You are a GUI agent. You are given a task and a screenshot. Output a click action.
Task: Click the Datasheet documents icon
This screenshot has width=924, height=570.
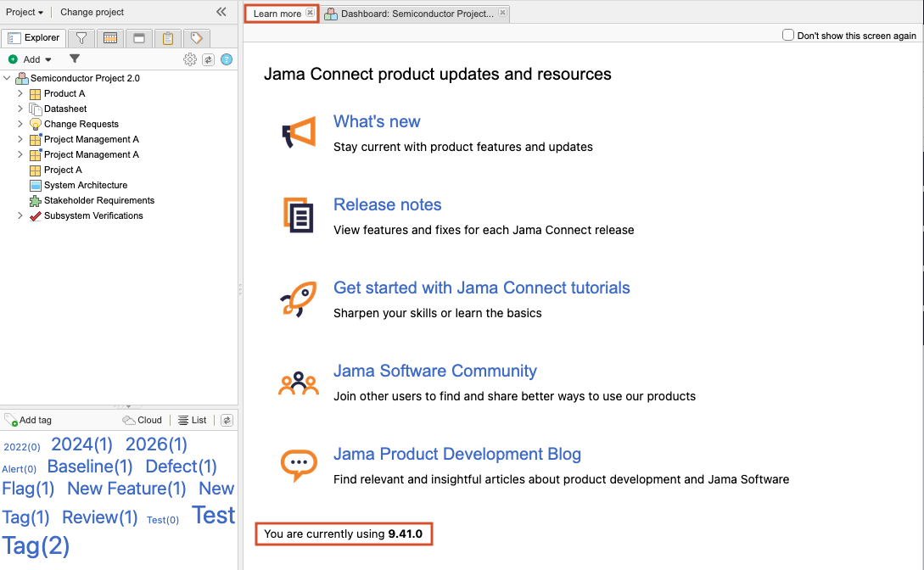(36, 109)
